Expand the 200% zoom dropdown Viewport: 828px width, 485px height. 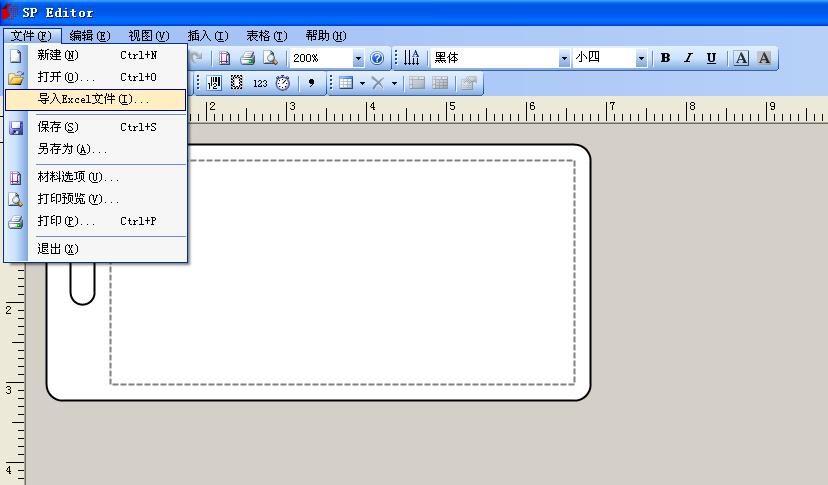(x=358, y=58)
